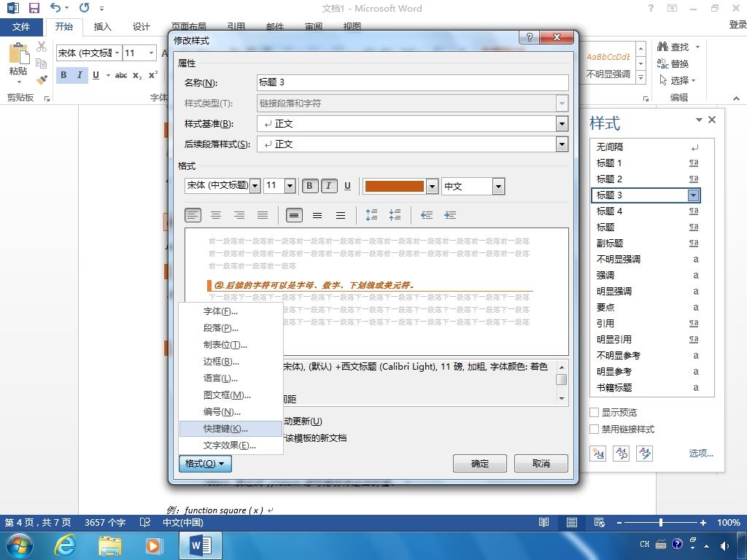Click the Paste clipboard icon in the ribbon
Image resolution: width=747 pixels, height=560 pixels.
click(18, 53)
